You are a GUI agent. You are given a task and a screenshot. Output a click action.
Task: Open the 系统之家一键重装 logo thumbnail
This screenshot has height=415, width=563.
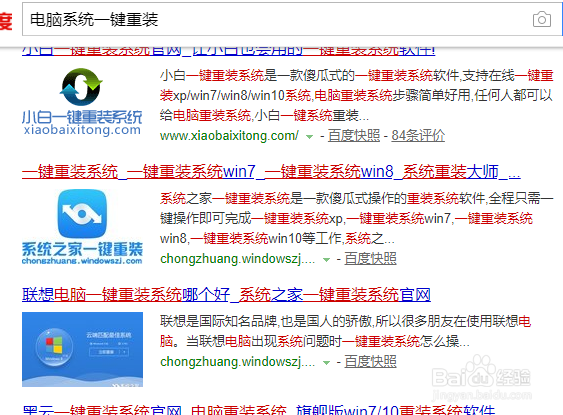pos(82,227)
